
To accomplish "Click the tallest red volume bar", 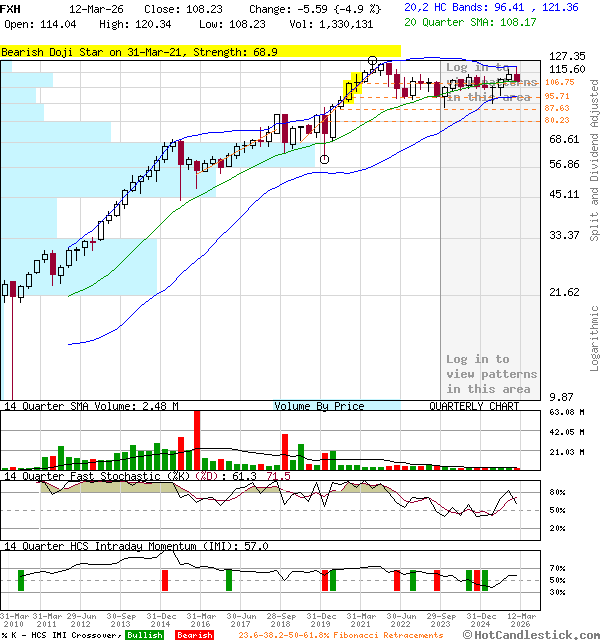I will click(197, 438).
